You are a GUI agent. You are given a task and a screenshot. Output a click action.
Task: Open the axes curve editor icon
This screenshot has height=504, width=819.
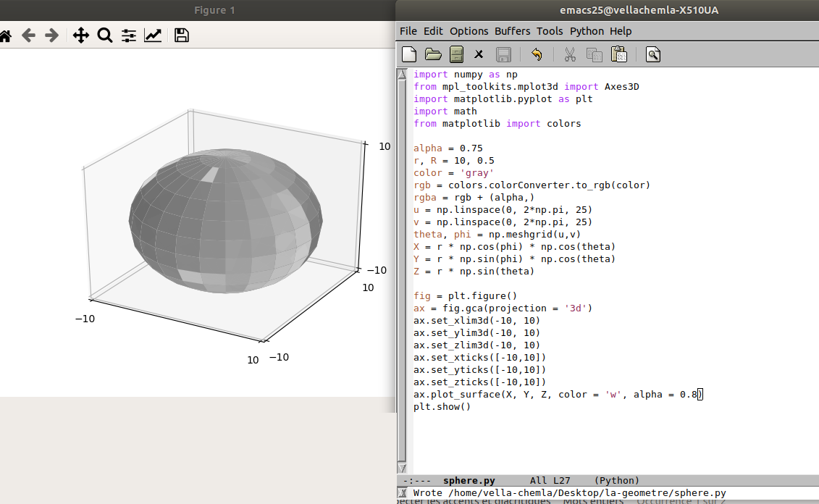[153, 35]
